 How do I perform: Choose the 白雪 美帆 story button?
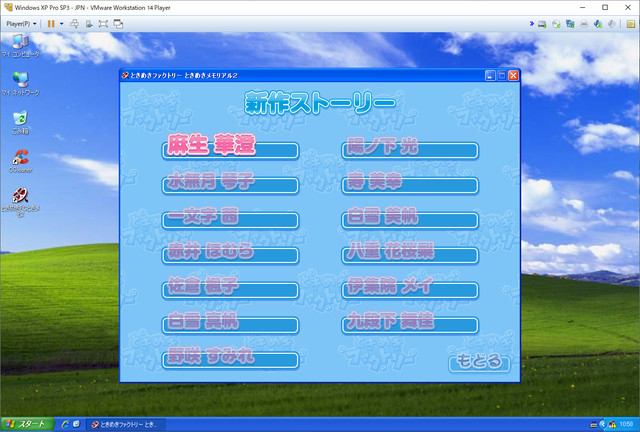[410, 220]
